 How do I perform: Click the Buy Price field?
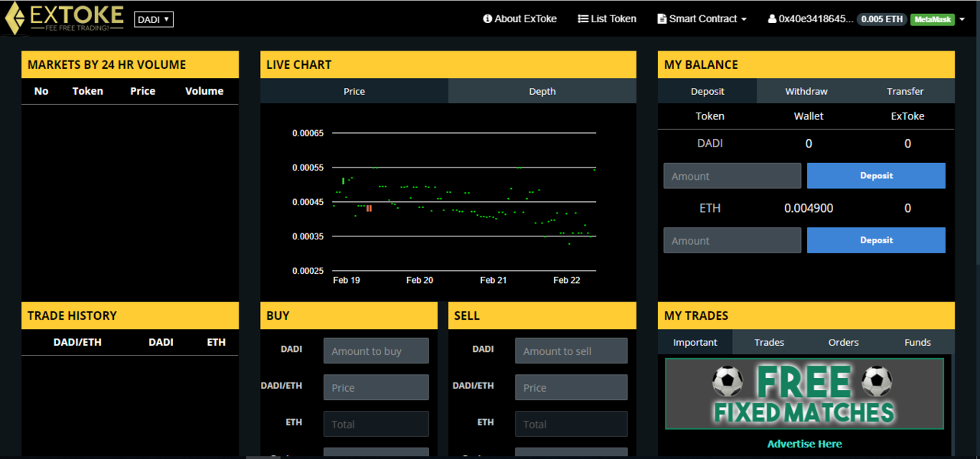click(x=376, y=387)
